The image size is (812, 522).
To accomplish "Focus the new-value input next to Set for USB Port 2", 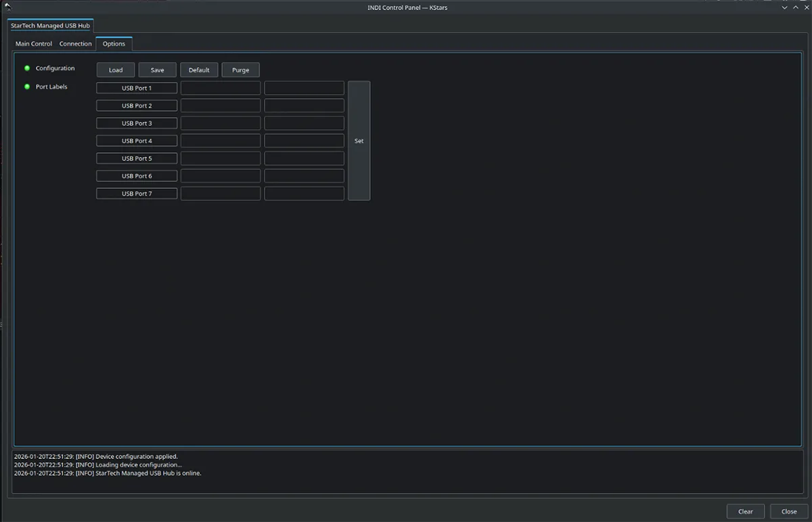I will pyautogui.click(x=304, y=106).
